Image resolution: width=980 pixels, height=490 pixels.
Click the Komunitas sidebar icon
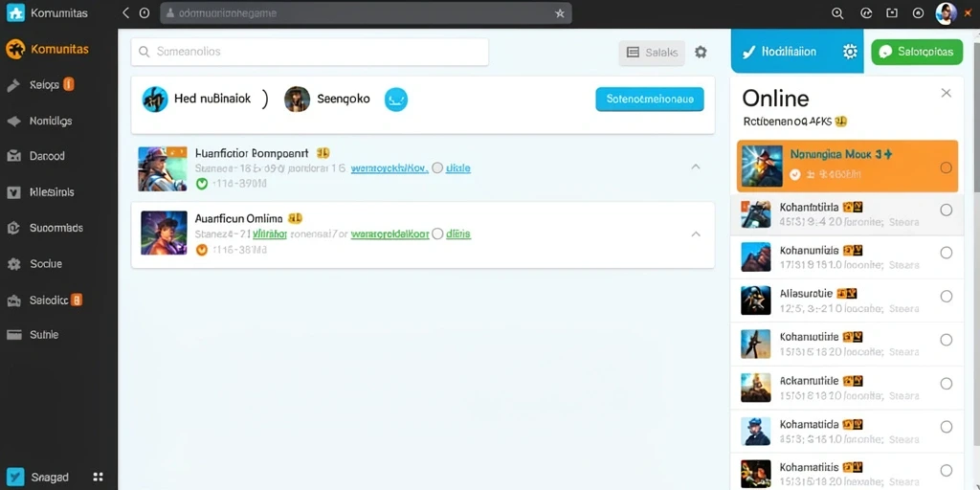pos(15,49)
